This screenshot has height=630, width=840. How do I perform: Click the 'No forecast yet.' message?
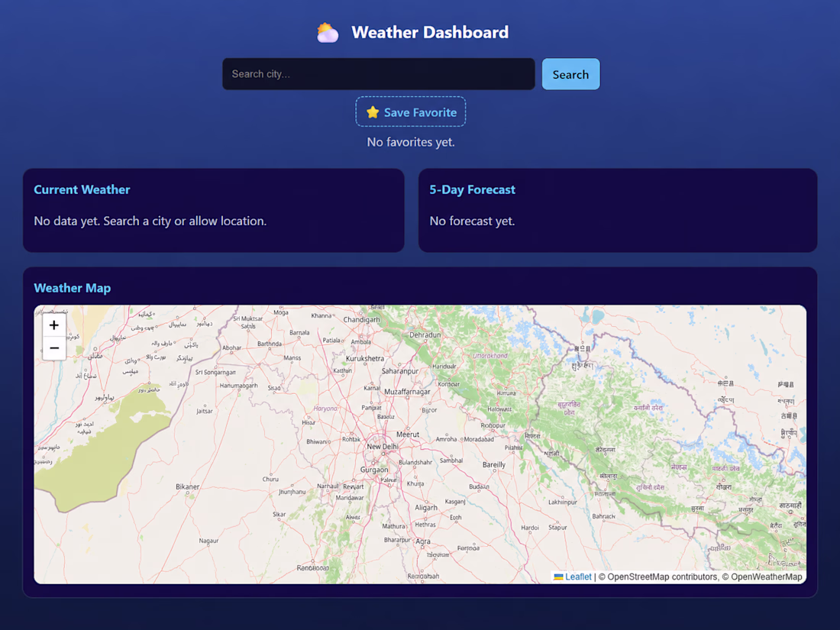tap(472, 221)
